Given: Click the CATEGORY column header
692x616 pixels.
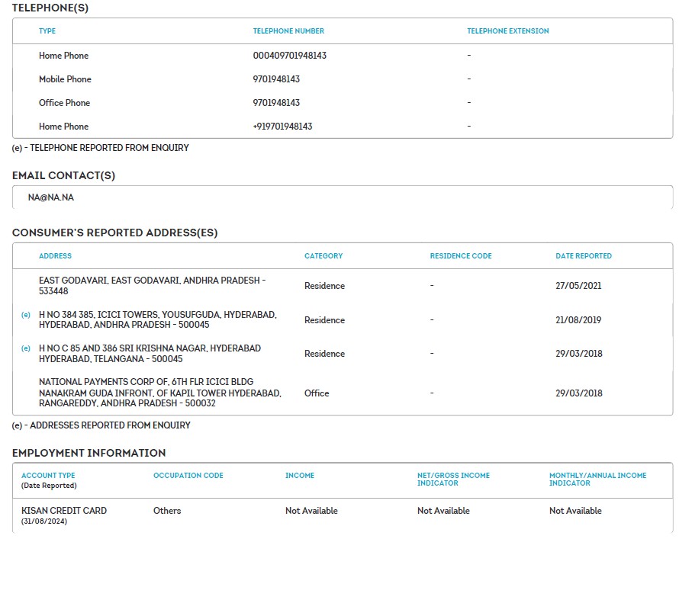Looking at the screenshot, I should pyautogui.click(x=323, y=255).
